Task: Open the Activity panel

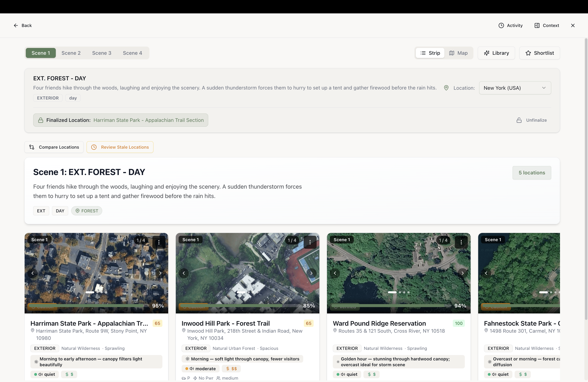Action: (x=510, y=25)
